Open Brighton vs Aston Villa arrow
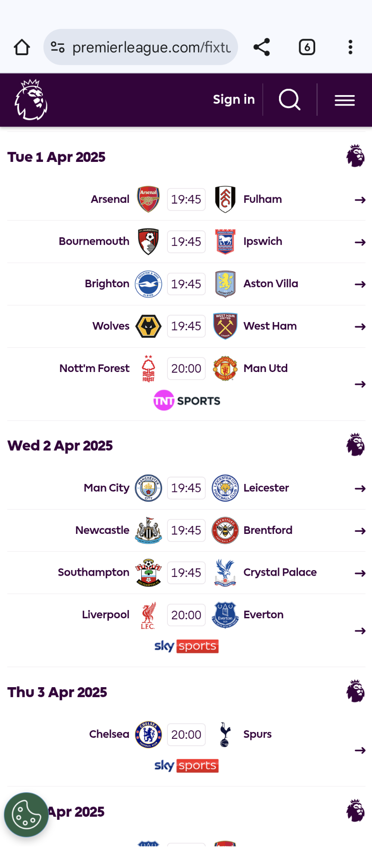 click(x=360, y=284)
